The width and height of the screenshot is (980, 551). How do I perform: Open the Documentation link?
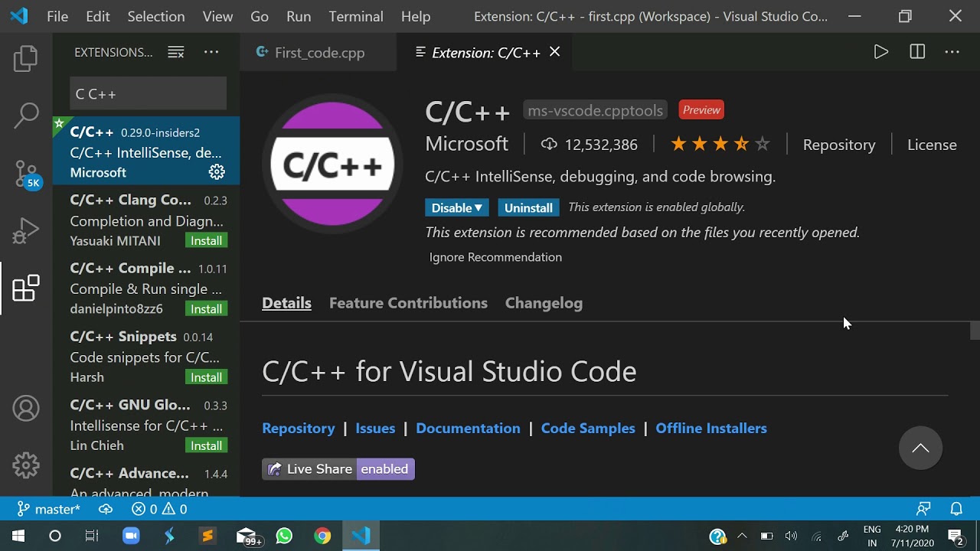click(468, 429)
